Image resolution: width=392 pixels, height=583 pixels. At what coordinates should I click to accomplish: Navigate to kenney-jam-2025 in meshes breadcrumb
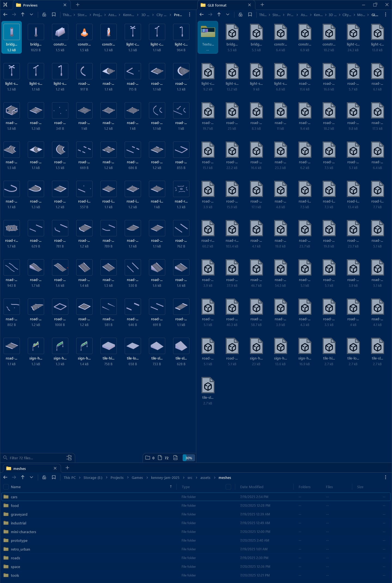click(x=165, y=478)
